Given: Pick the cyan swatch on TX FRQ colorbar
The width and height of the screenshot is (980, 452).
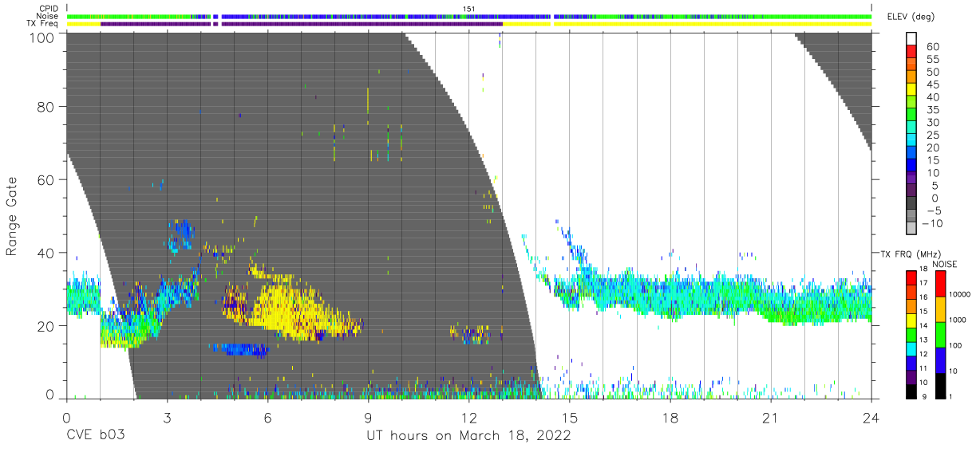Looking at the screenshot, I should 911,348.
